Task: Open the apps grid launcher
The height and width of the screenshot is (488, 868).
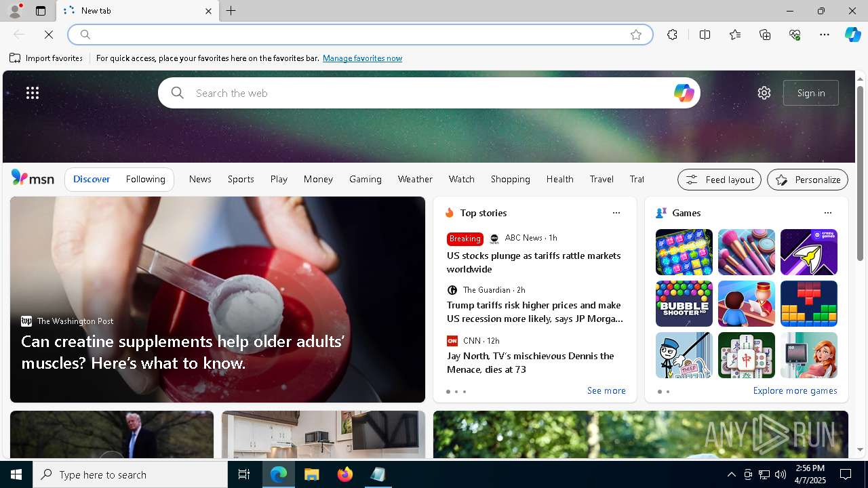Action: (33, 93)
